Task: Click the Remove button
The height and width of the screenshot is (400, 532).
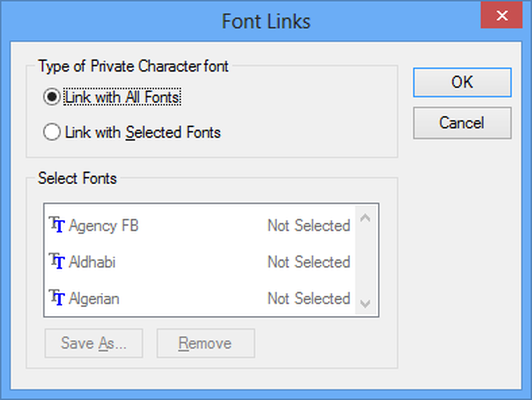Action: point(205,343)
